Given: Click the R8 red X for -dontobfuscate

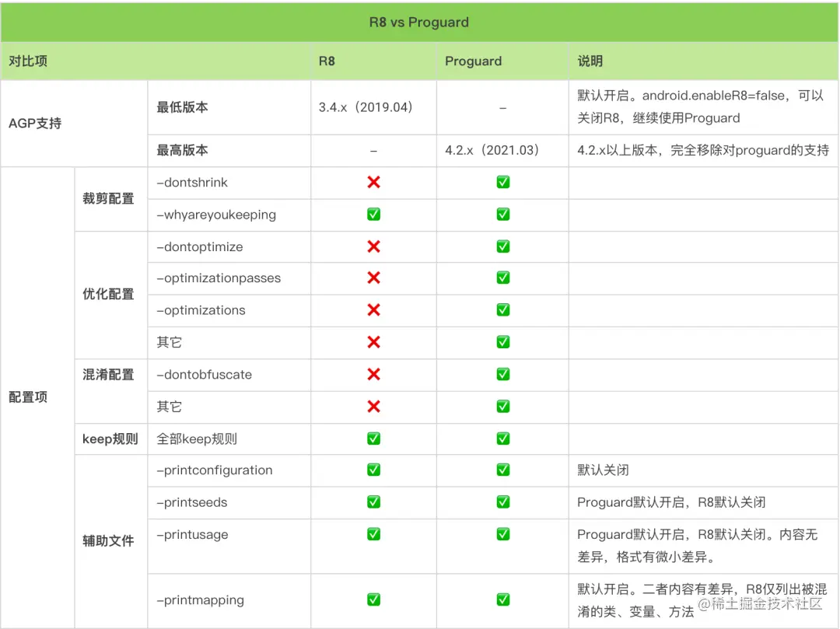Looking at the screenshot, I should (374, 374).
